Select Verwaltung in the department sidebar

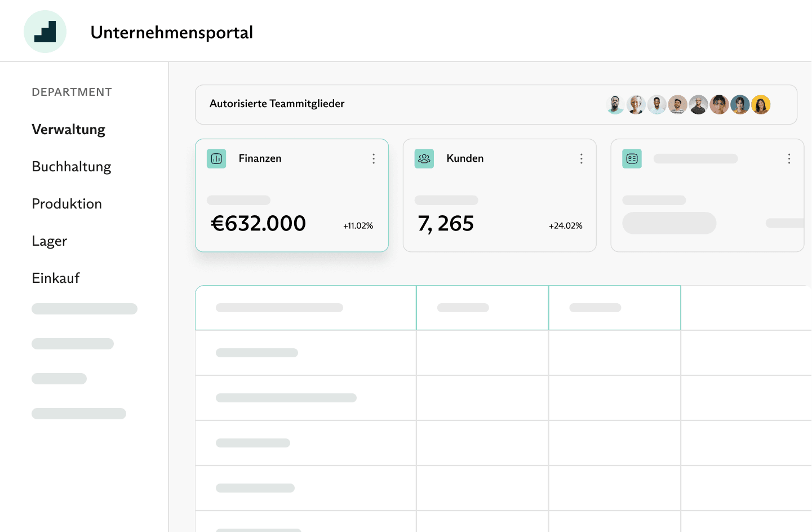click(69, 130)
